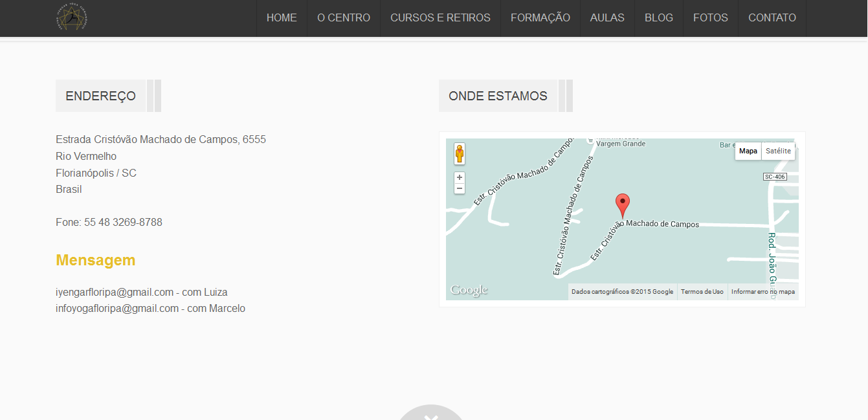Click the Brasil address line
The image size is (868, 420).
tap(69, 189)
